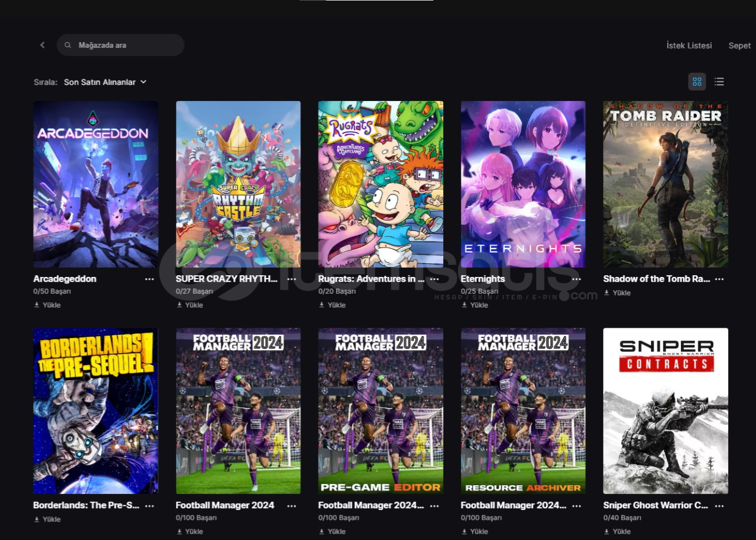Select the Shadow of the Tomb Ra... title
This screenshot has width=756, height=540.
[657, 279]
